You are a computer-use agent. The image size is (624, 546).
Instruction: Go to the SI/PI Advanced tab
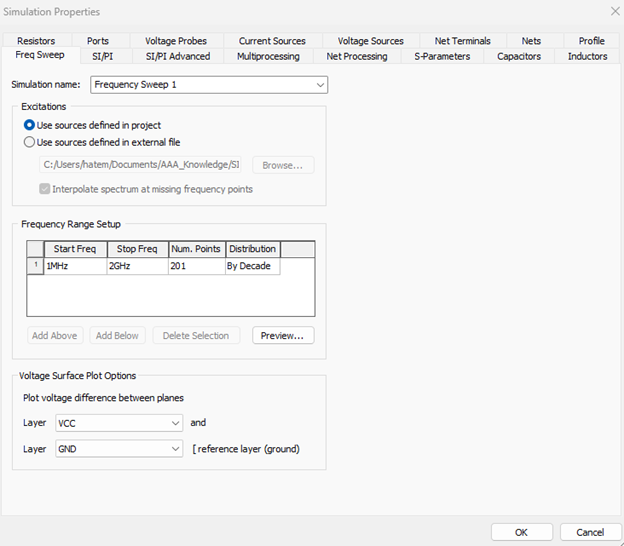tap(178, 56)
